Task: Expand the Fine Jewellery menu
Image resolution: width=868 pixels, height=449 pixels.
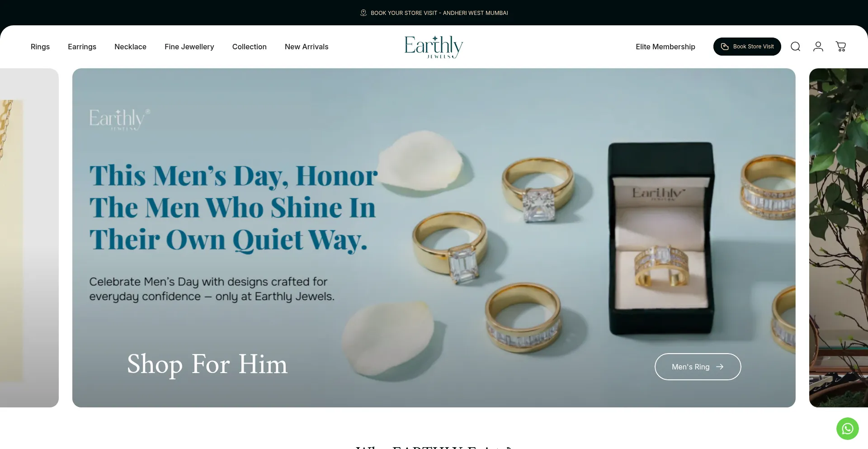Action: click(189, 47)
